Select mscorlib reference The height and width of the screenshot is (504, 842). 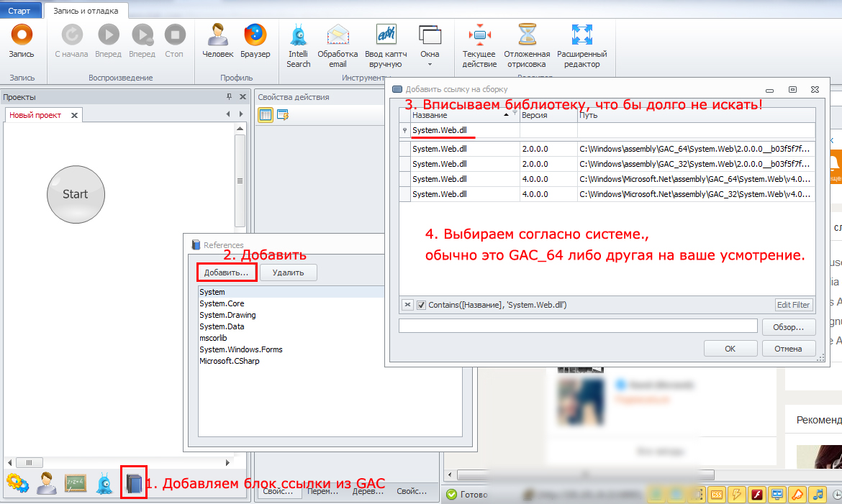(213, 338)
